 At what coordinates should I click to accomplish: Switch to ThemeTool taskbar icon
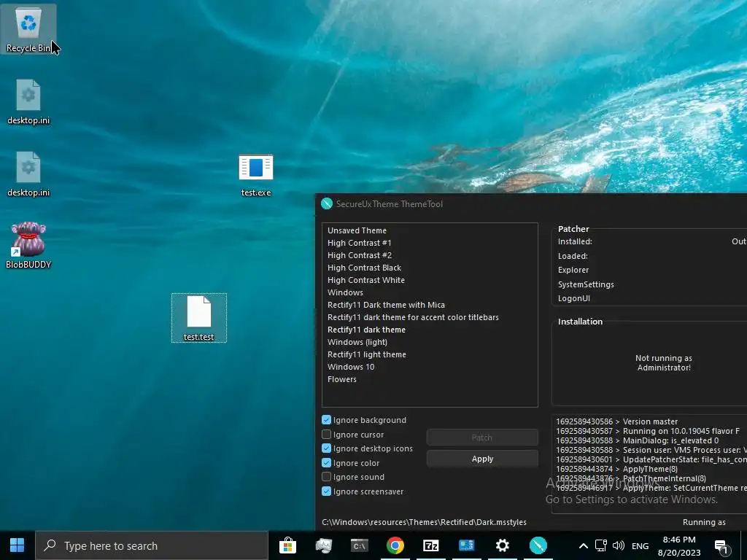(x=538, y=545)
